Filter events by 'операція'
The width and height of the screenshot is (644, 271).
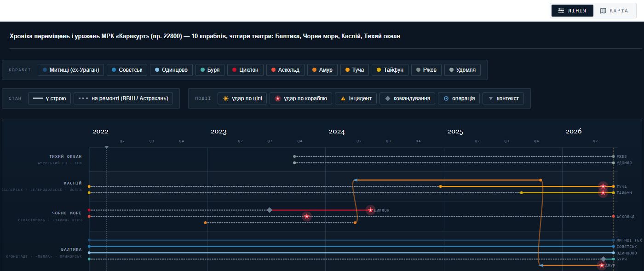(x=459, y=98)
